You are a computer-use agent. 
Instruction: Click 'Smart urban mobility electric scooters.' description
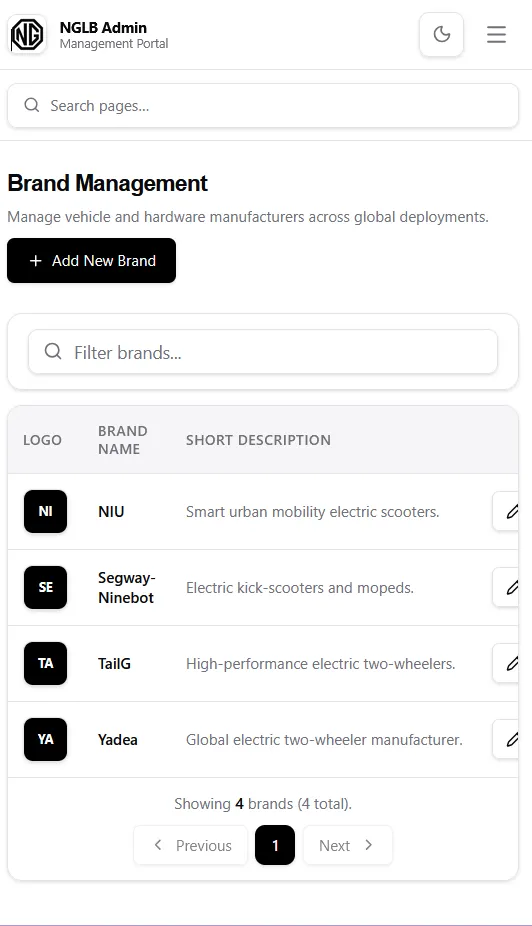[x=312, y=511]
